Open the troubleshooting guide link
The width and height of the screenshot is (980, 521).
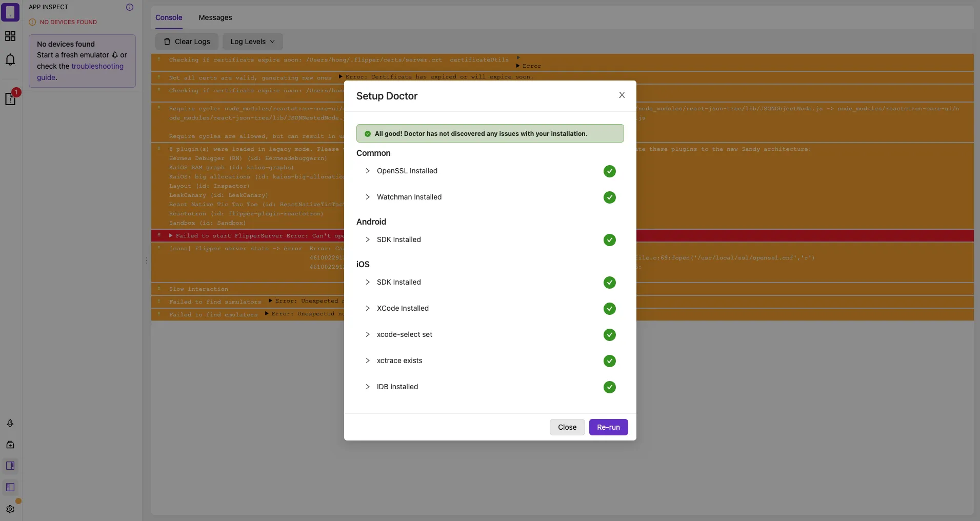click(80, 72)
